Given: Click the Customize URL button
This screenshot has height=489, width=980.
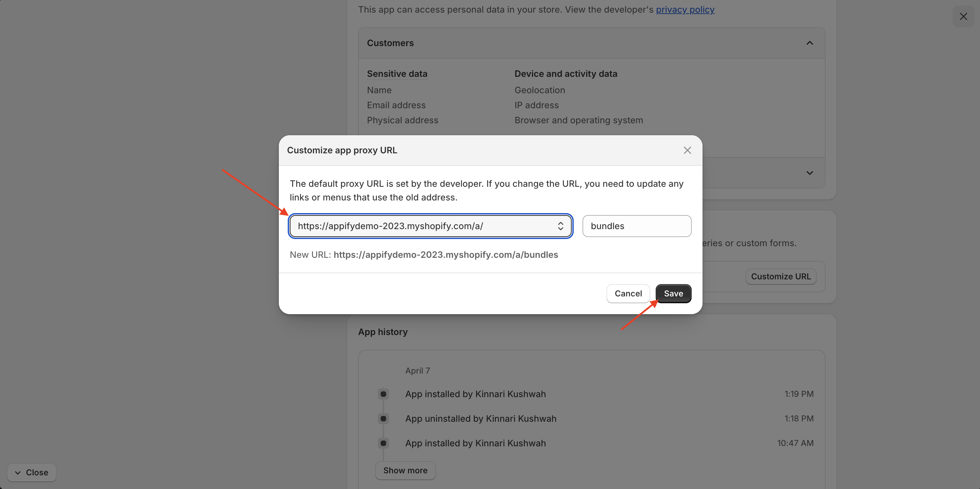Looking at the screenshot, I should (x=780, y=277).
